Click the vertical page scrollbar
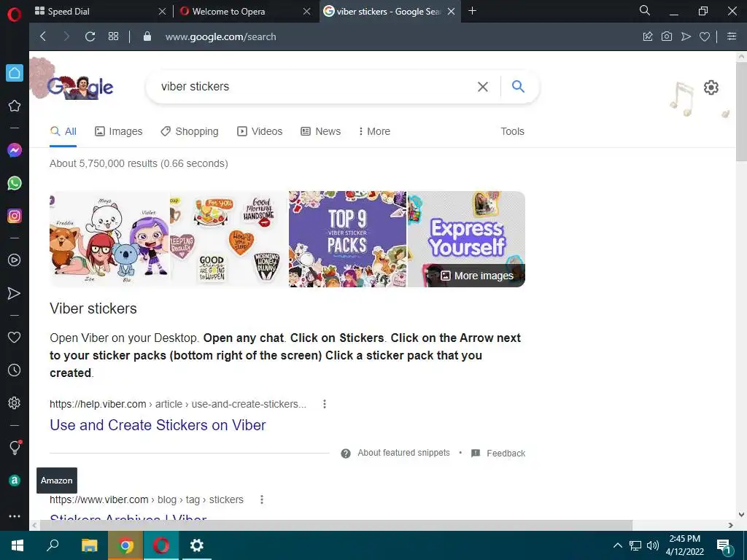This screenshot has height=560, width=747. tap(741, 112)
